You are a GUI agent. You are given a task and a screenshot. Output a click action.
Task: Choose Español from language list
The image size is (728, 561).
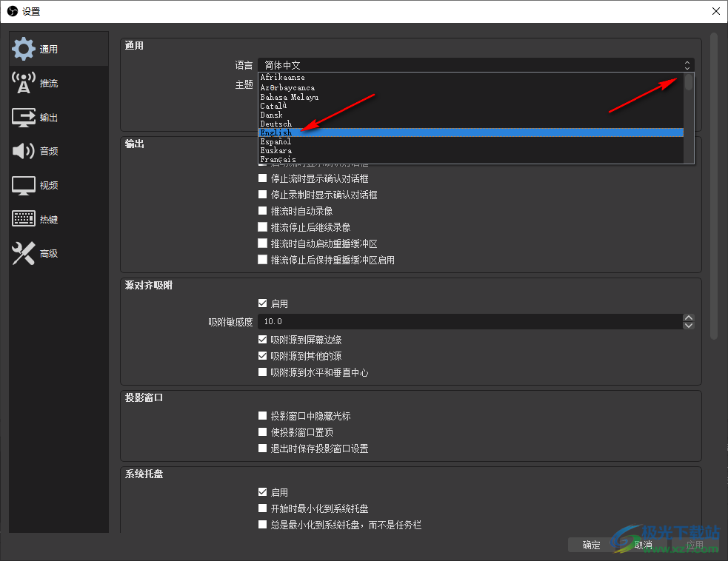[x=471, y=141]
